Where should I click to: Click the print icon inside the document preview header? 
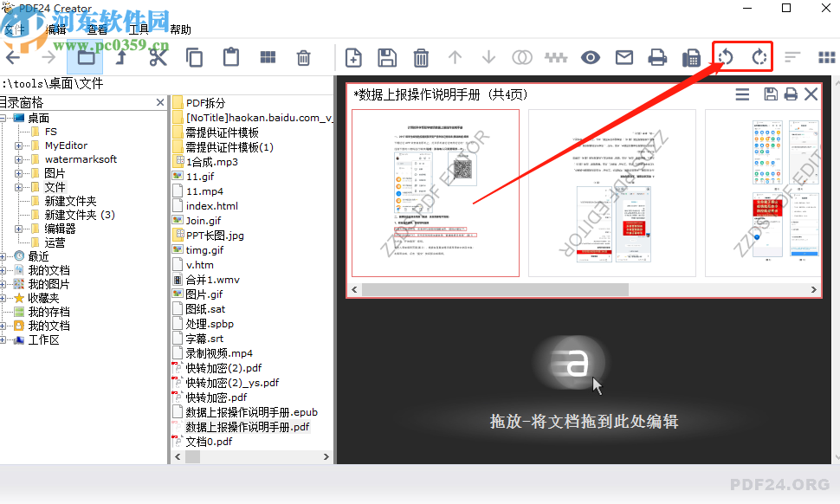coord(790,94)
